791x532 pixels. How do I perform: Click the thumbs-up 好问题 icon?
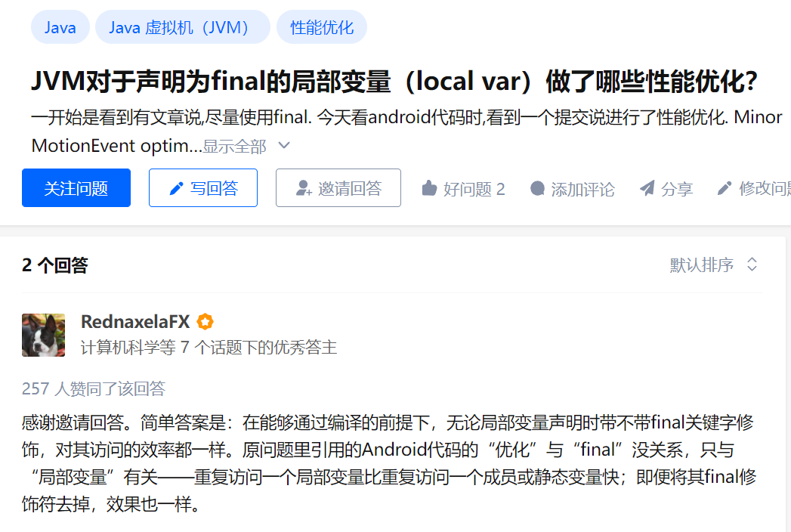pos(429,188)
